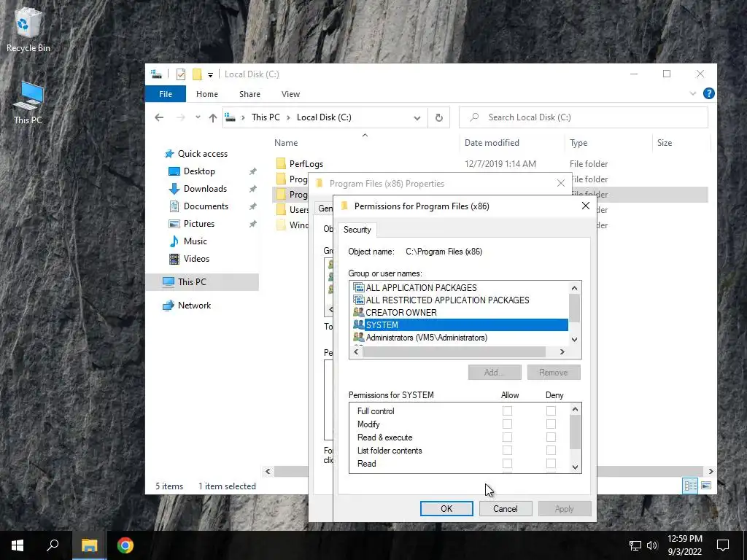Check Deny for Full control
Image resolution: width=747 pixels, height=560 pixels.
pyautogui.click(x=551, y=411)
